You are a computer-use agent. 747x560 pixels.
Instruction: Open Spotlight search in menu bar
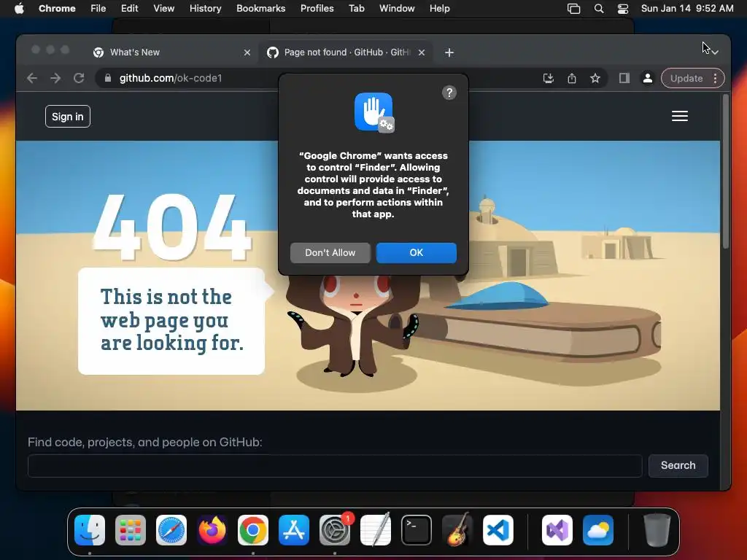click(599, 9)
